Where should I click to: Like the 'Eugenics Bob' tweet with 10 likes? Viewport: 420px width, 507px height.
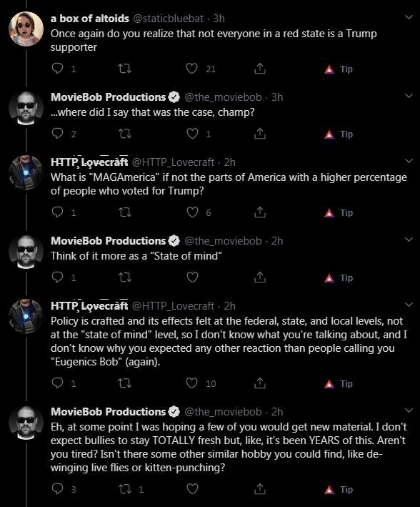point(192,383)
